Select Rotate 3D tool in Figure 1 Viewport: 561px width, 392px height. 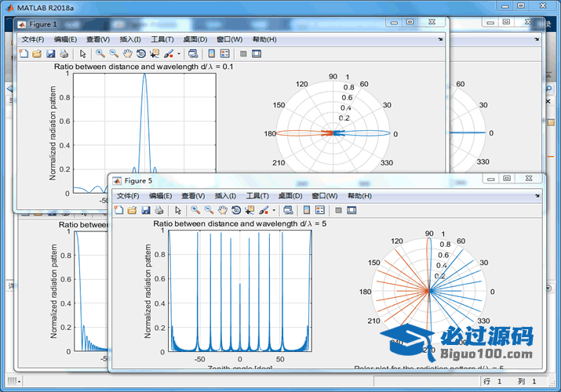(x=140, y=54)
